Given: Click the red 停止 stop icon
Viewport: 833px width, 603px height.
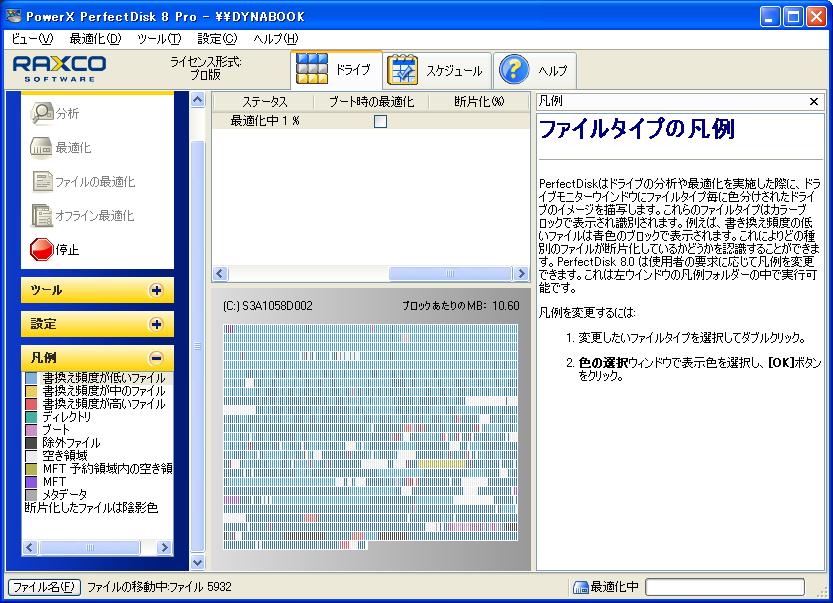Looking at the screenshot, I should [x=41, y=249].
